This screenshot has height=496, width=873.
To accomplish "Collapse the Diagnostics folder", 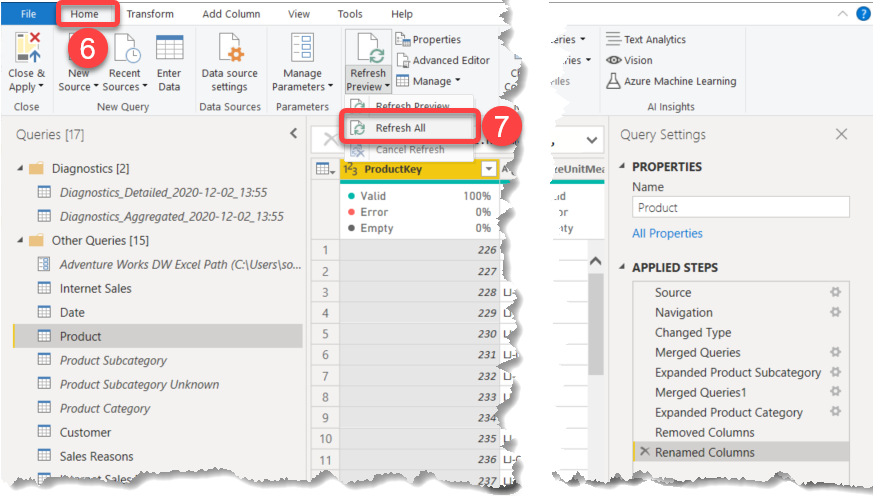I will [20, 168].
